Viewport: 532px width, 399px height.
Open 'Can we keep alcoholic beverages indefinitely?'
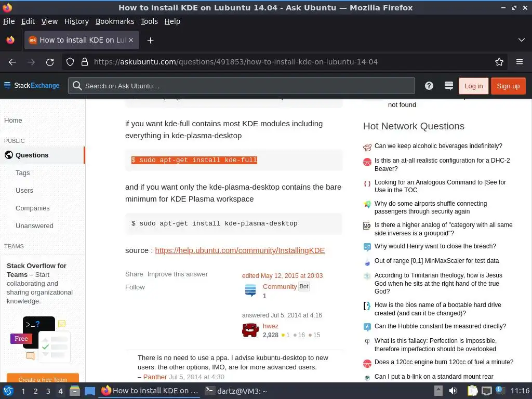pyautogui.click(x=438, y=146)
